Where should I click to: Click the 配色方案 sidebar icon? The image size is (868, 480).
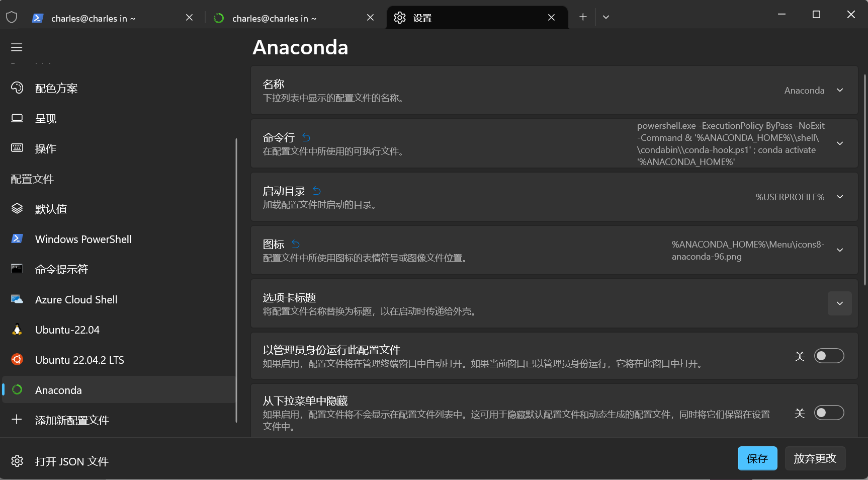click(17, 88)
